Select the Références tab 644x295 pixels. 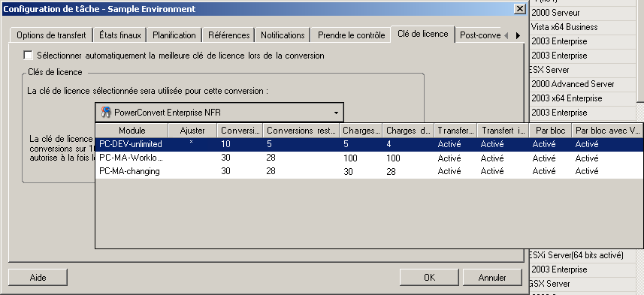point(228,35)
